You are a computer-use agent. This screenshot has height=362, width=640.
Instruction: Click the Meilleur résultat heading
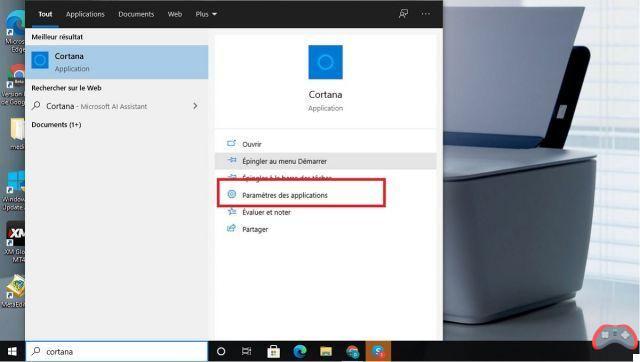[x=57, y=37]
